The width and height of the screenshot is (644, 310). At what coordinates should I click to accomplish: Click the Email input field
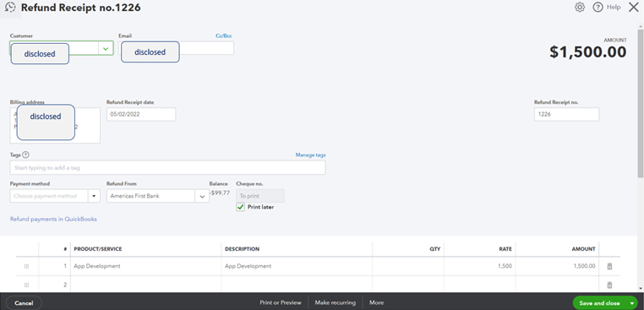(x=176, y=48)
